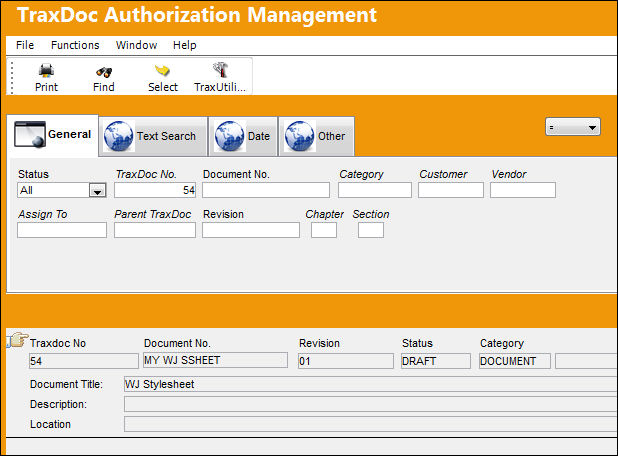618x456 pixels.
Task: Click the Location label
Action: [x=50, y=424]
